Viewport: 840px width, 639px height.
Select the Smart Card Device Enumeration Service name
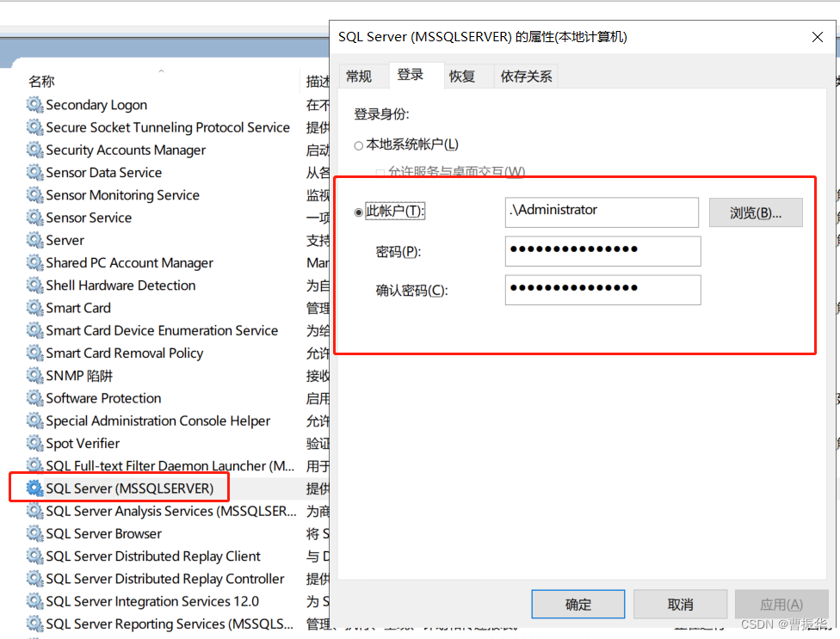162,330
